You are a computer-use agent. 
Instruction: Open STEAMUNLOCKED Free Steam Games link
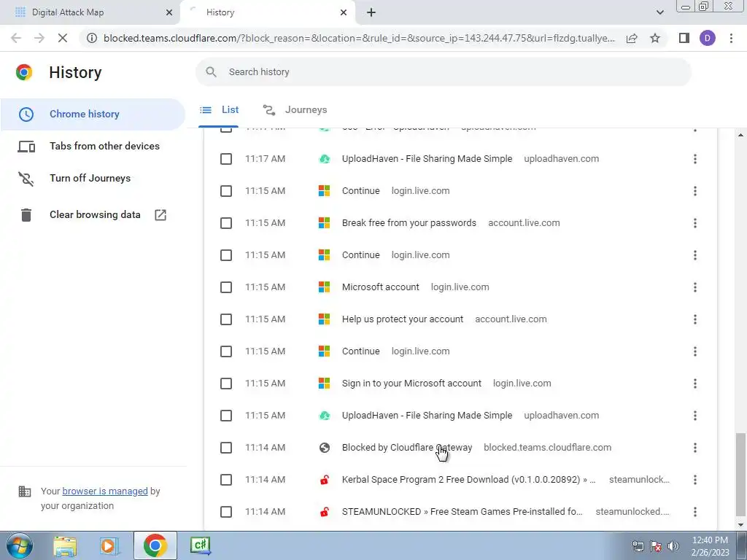click(x=462, y=512)
